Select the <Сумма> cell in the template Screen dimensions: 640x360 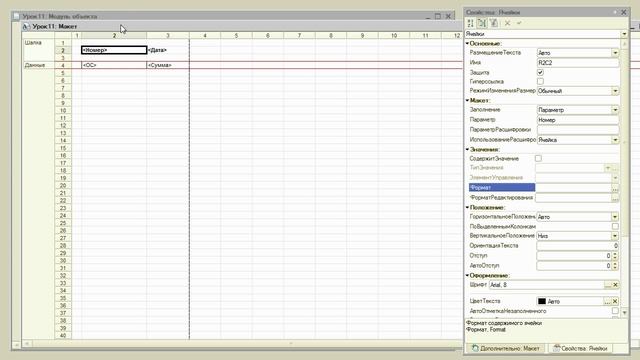coord(168,65)
